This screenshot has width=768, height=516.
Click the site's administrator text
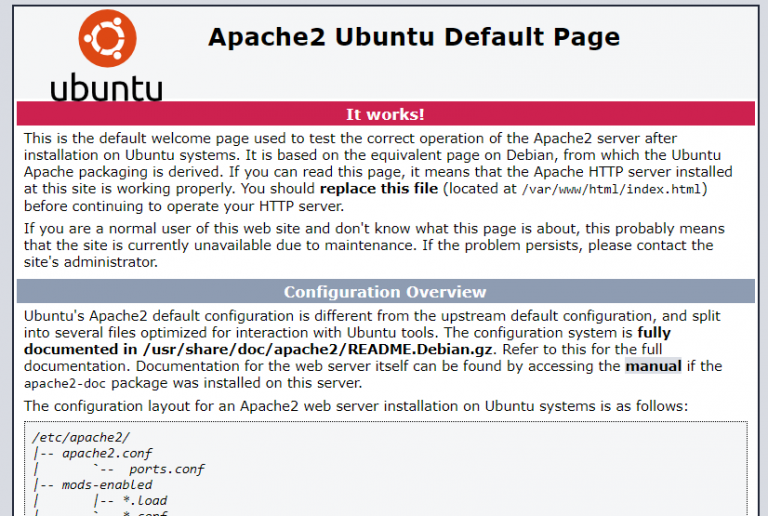click(x=91, y=262)
